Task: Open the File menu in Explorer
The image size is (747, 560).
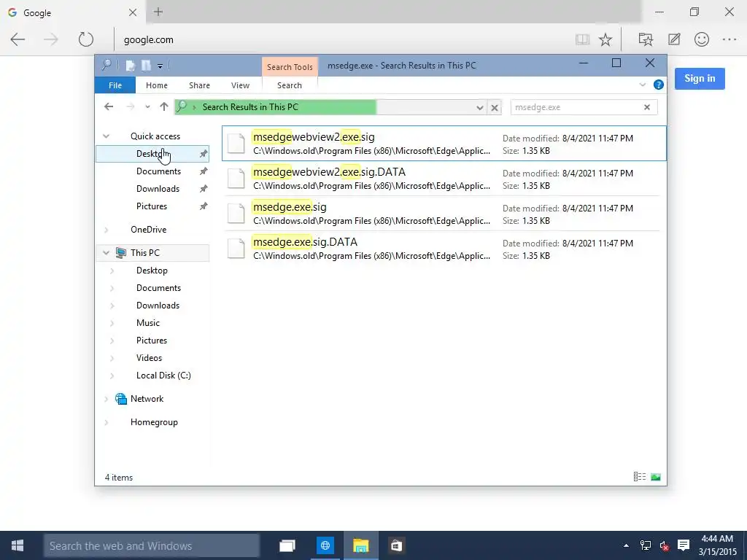Action: pyautogui.click(x=115, y=85)
